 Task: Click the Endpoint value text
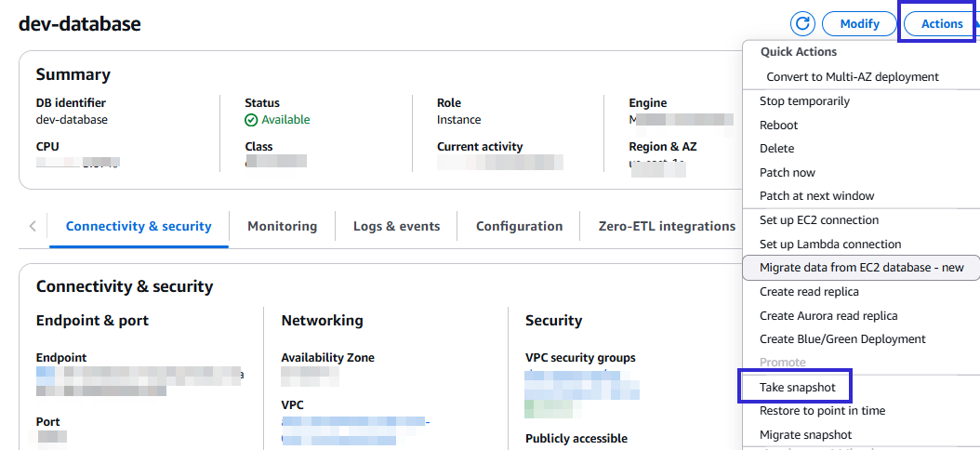139,382
